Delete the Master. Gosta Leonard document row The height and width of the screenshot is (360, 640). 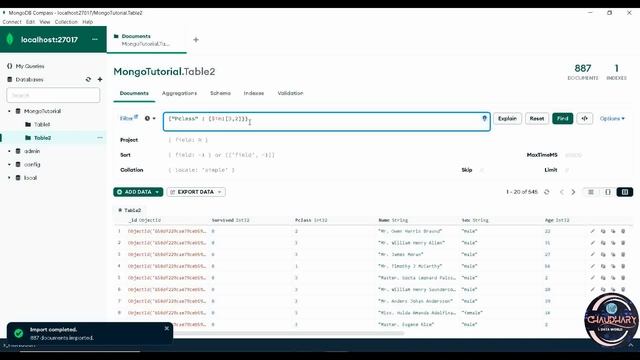click(x=623, y=278)
